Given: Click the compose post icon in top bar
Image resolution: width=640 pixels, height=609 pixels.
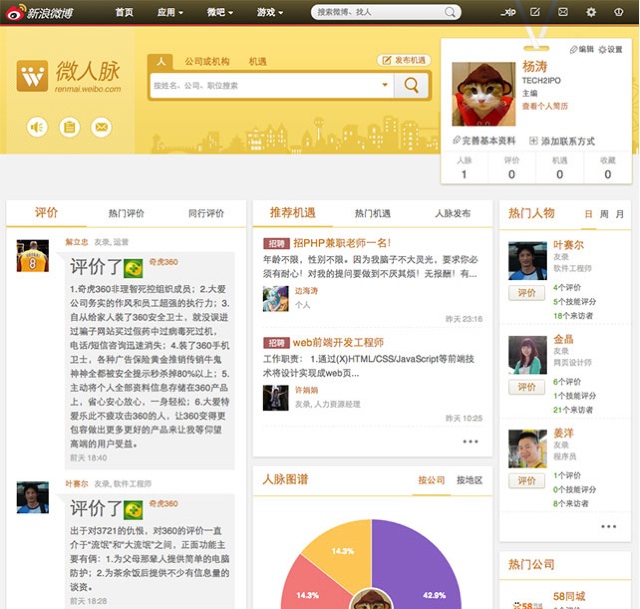Looking at the screenshot, I should click(535, 12).
